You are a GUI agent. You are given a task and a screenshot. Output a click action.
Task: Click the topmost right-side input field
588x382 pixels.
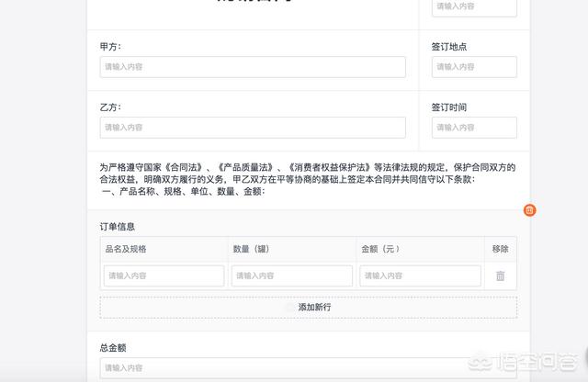coord(474,6)
